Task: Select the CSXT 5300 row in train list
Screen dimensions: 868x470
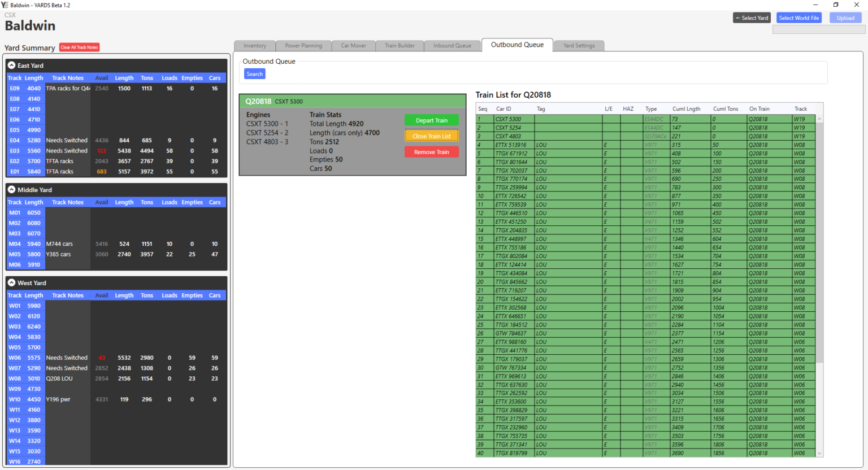Action: [565, 119]
